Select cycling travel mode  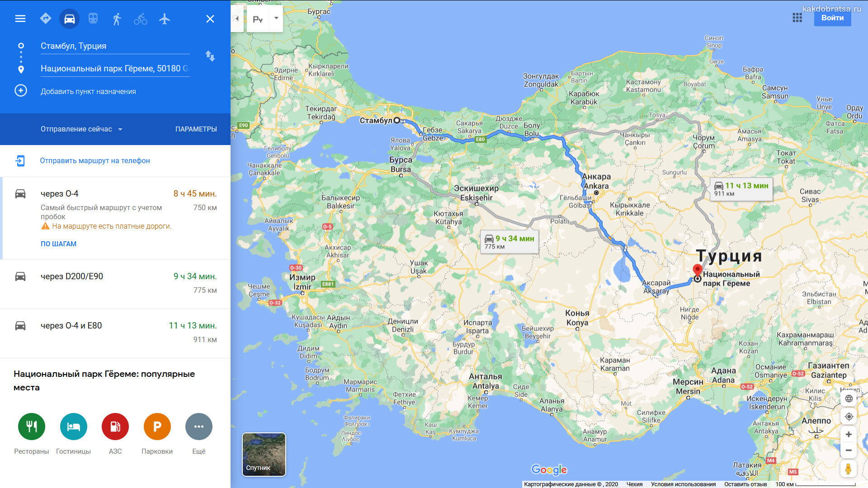[x=141, y=19]
